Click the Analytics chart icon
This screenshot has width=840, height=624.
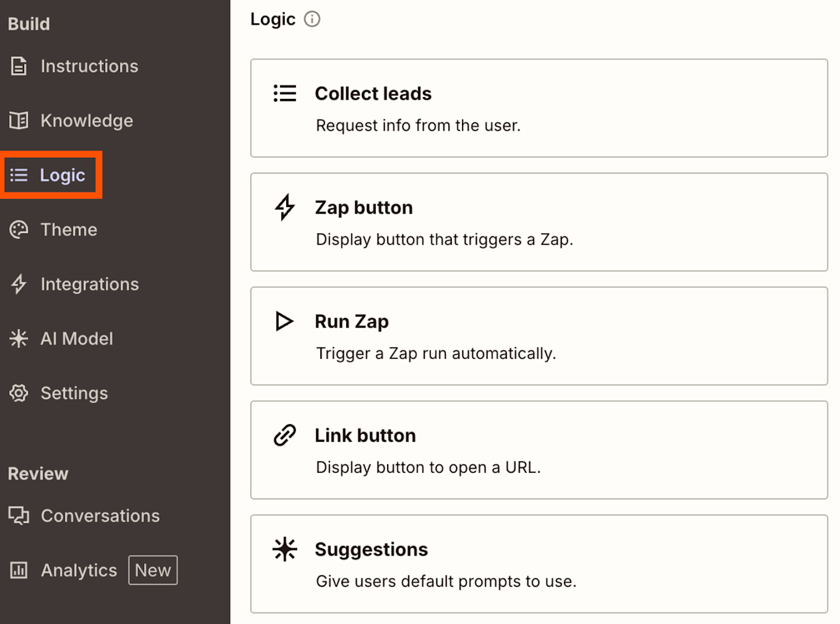pos(19,570)
